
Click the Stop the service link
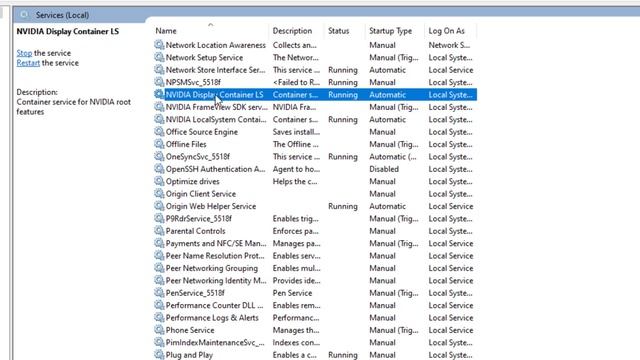[24, 53]
